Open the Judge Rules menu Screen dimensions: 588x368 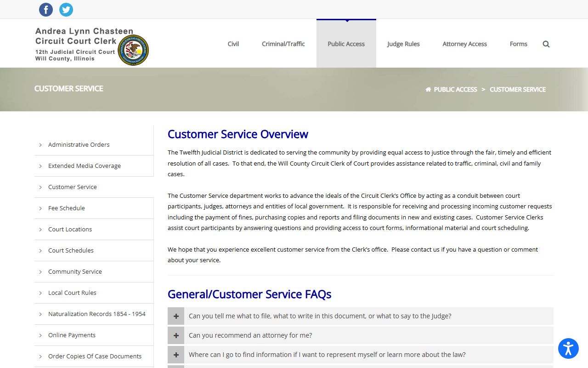click(403, 44)
